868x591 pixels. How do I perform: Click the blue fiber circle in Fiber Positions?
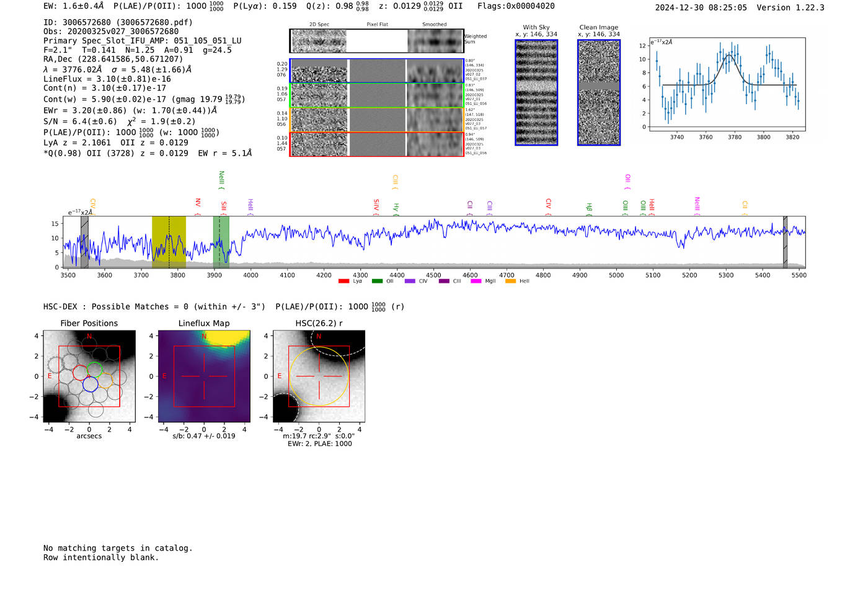pyautogui.click(x=90, y=384)
